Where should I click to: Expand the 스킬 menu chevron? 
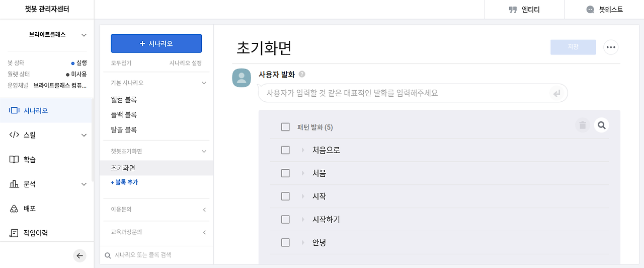[x=84, y=135]
